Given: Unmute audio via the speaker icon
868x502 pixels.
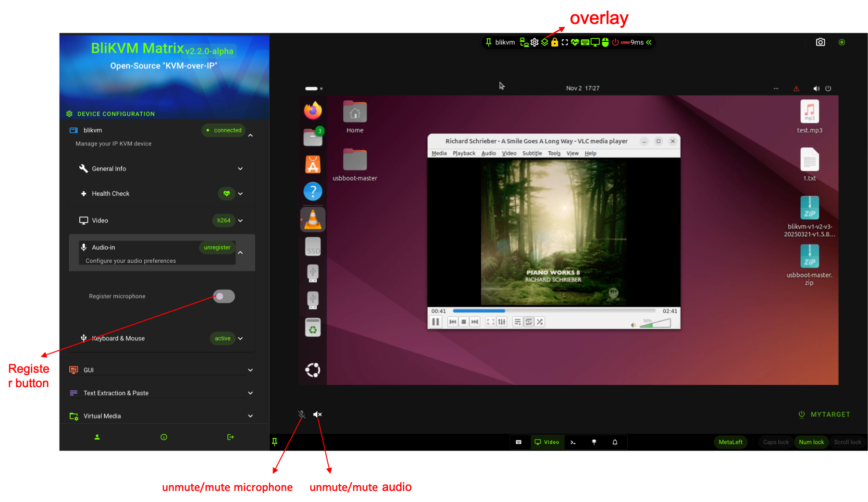Looking at the screenshot, I should click(x=317, y=414).
